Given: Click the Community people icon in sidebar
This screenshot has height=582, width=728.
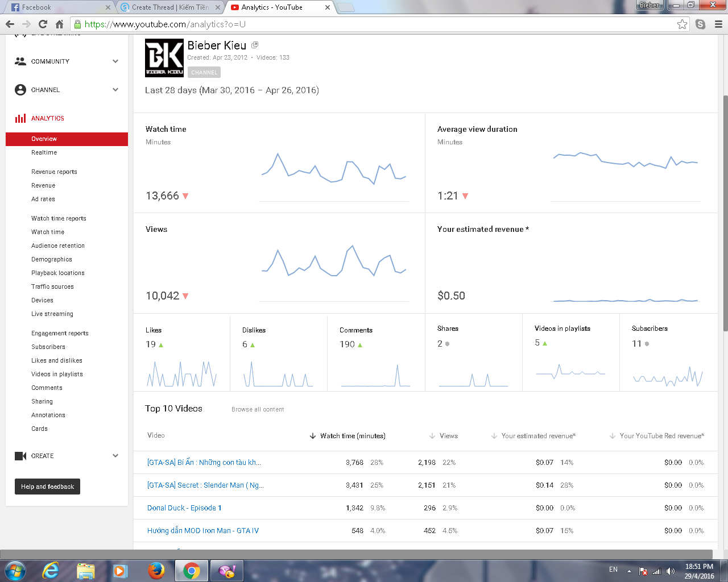Looking at the screenshot, I should click(20, 61).
